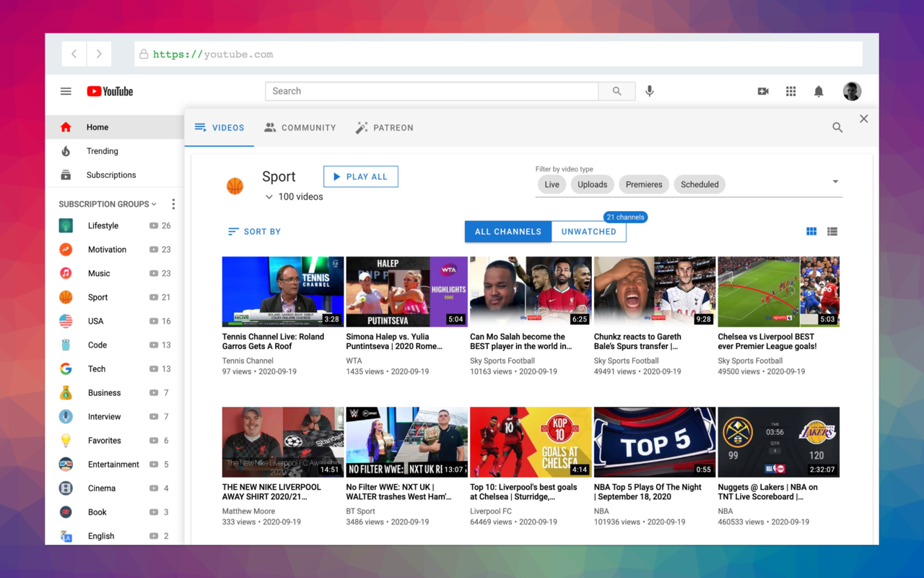Image resolution: width=924 pixels, height=578 pixels.
Task: Switch to grid view layout
Action: 811,231
